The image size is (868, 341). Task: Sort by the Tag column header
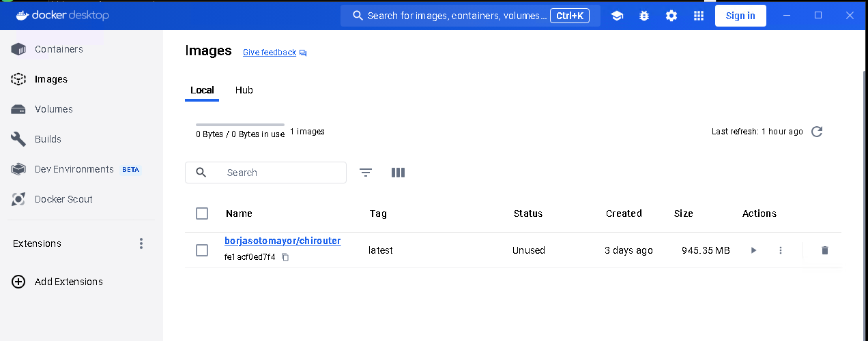378,213
